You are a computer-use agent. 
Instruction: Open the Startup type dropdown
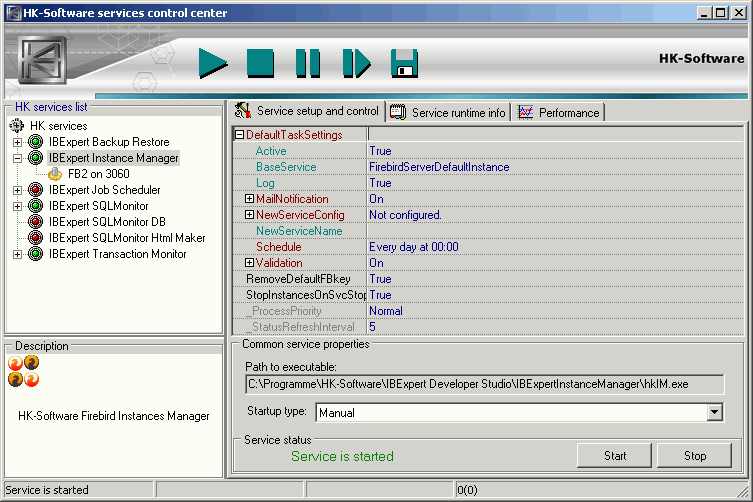tap(715, 412)
